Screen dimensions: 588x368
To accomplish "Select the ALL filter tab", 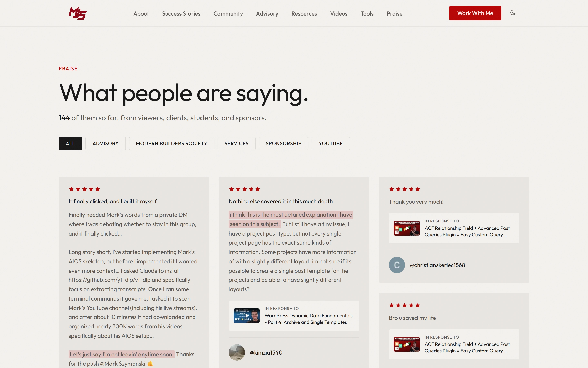I will (x=70, y=143).
